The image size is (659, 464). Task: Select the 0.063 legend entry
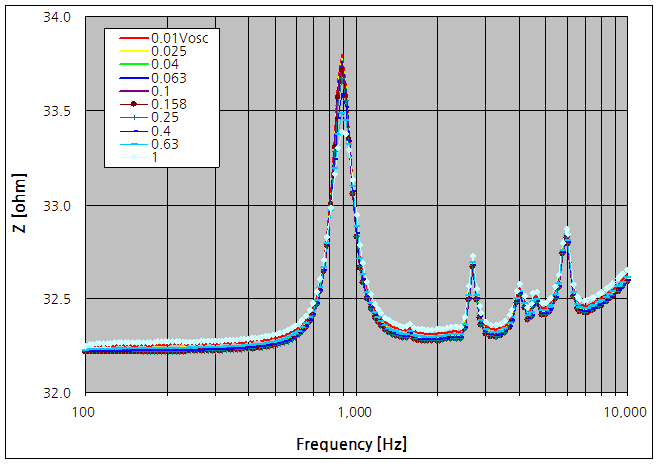[x=153, y=78]
